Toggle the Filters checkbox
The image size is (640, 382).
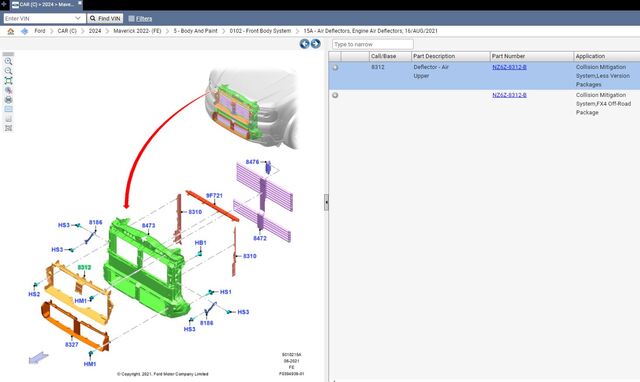pos(131,18)
